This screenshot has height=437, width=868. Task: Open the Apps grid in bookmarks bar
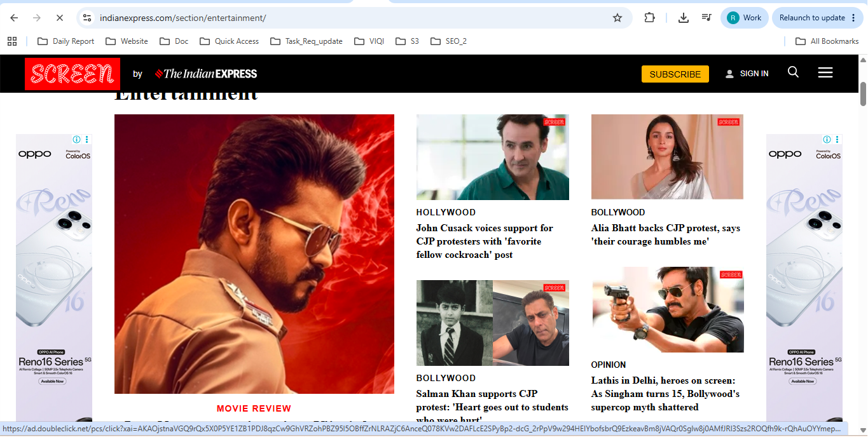[12, 41]
